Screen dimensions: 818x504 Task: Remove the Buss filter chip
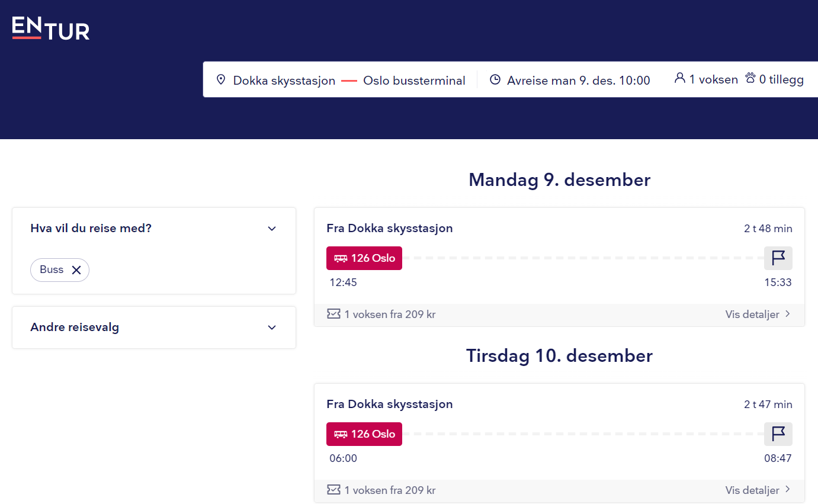coord(76,270)
